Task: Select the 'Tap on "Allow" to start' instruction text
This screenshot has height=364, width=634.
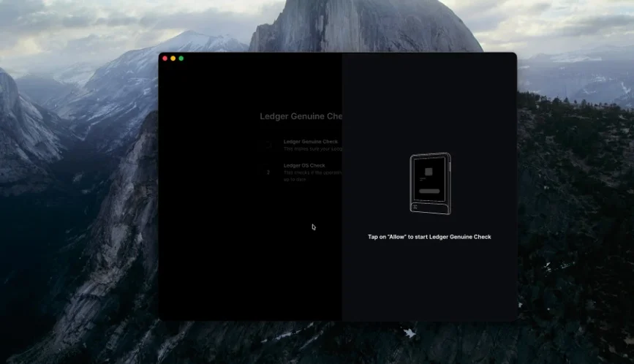Action: (429, 237)
